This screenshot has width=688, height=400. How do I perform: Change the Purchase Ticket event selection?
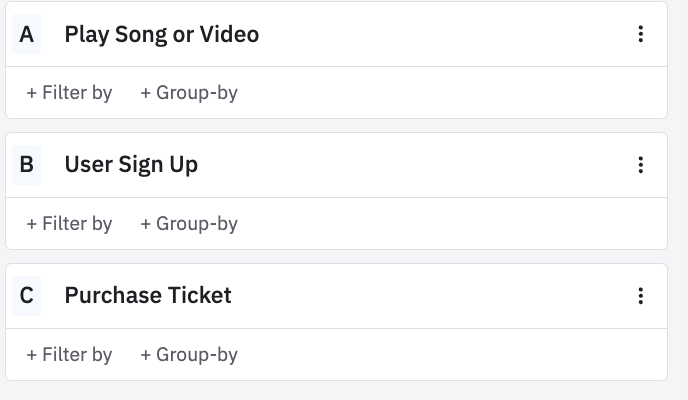(147, 296)
